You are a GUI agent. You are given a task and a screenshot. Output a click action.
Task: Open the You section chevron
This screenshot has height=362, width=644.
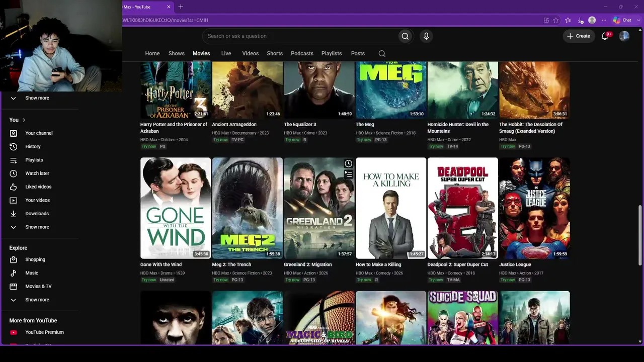tap(24, 120)
